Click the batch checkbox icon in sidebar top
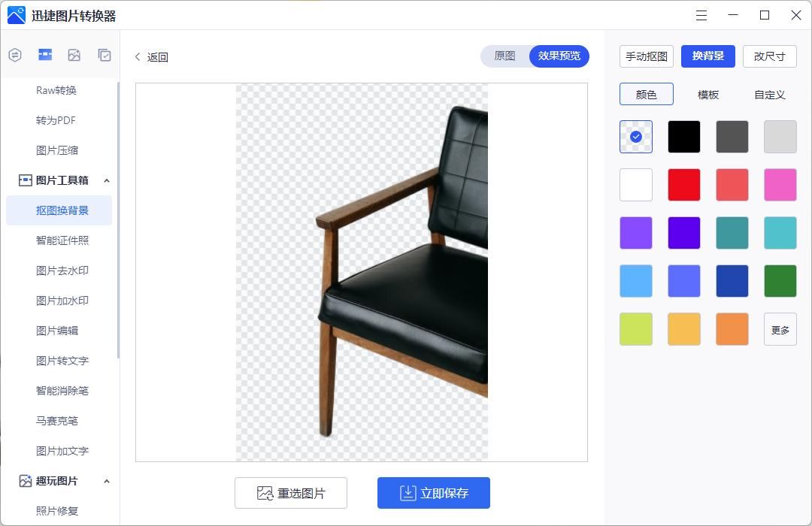This screenshot has width=812, height=526. 104,55
